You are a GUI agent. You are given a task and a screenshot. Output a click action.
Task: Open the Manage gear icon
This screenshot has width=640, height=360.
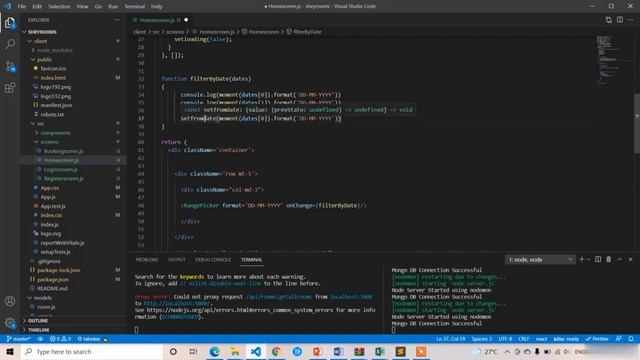pyautogui.click(x=10, y=323)
